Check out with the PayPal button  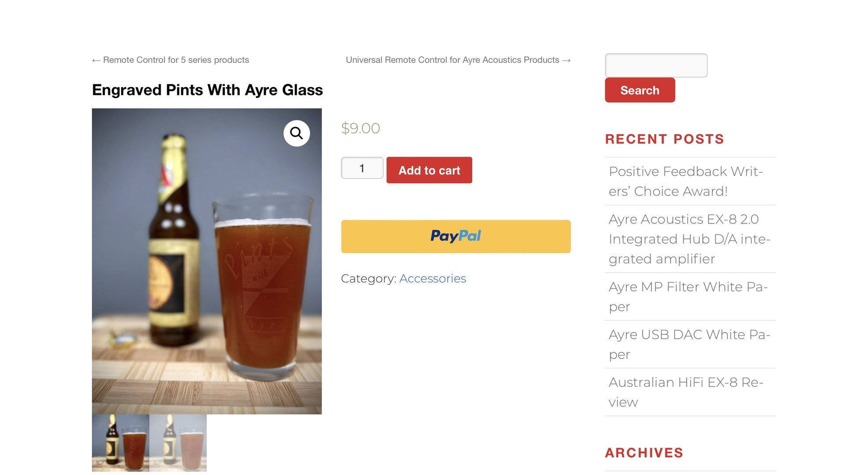pyautogui.click(x=456, y=236)
